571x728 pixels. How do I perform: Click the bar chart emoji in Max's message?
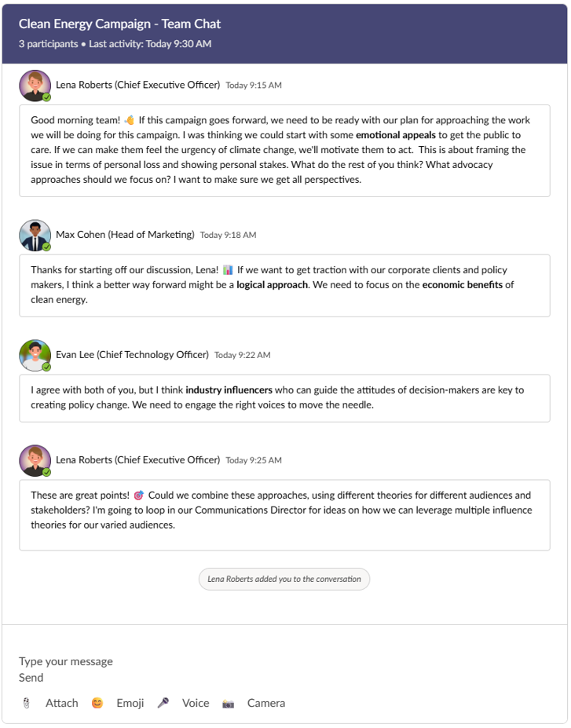tap(228, 269)
